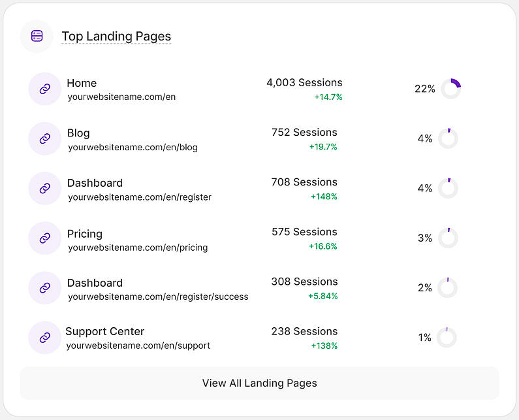Click the 3% donut chart for Pricing
This screenshot has height=420, width=519.
click(x=448, y=238)
